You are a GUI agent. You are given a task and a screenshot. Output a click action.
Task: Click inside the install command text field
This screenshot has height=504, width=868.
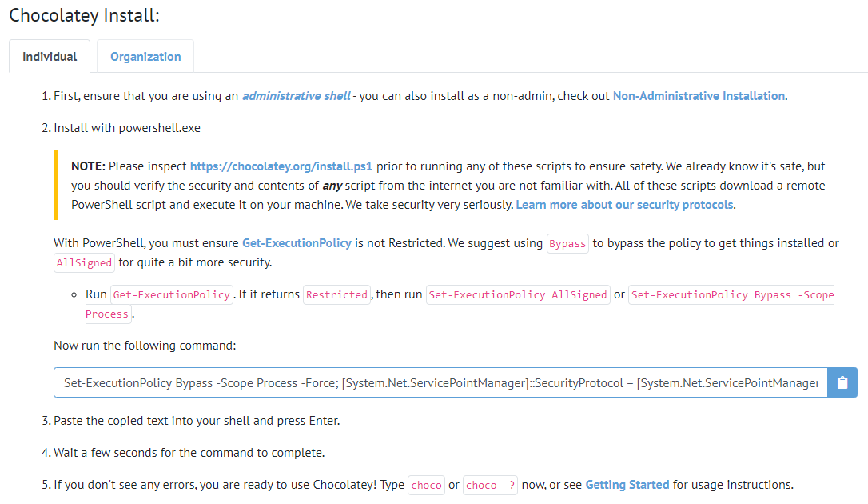440,382
